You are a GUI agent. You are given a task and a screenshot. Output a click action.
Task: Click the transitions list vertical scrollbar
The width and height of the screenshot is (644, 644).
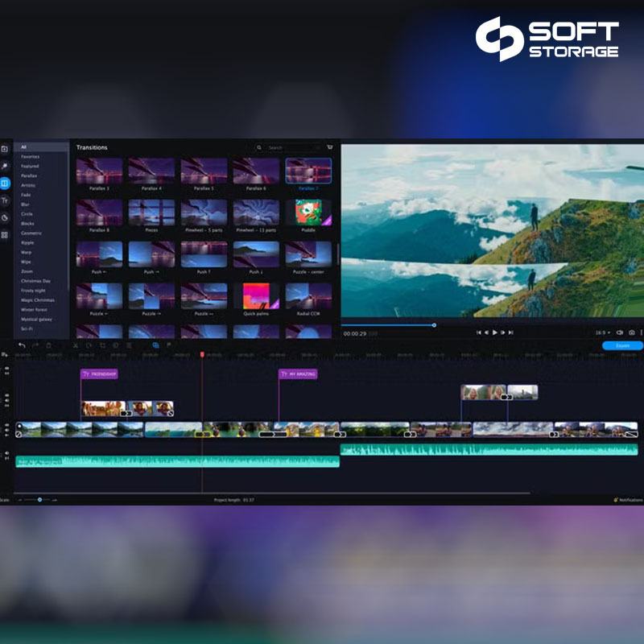click(x=338, y=254)
